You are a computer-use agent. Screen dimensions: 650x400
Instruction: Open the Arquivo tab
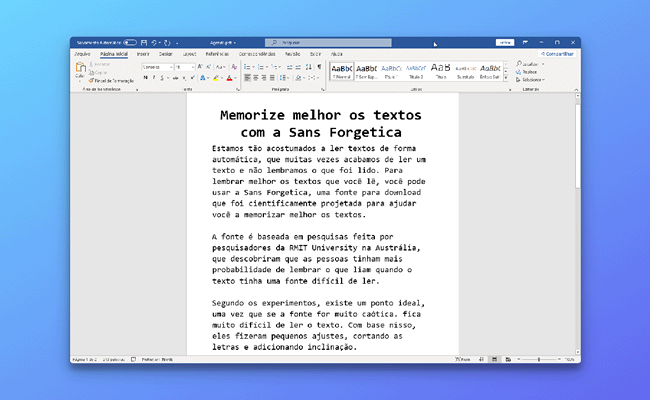click(x=82, y=54)
